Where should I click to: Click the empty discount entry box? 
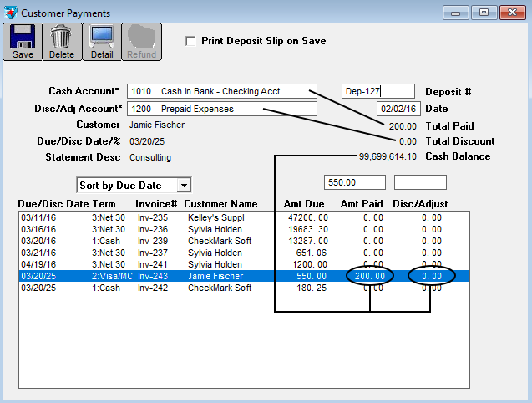420,182
